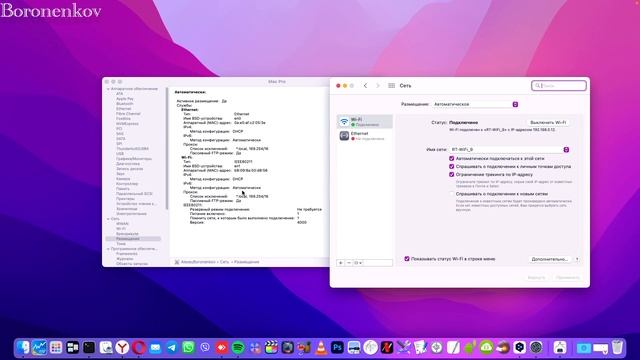Viewport: 640px width, 360px height.
Task: Collapse the Сеть section in System Information
Action: pyautogui.click(x=108, y=219)
